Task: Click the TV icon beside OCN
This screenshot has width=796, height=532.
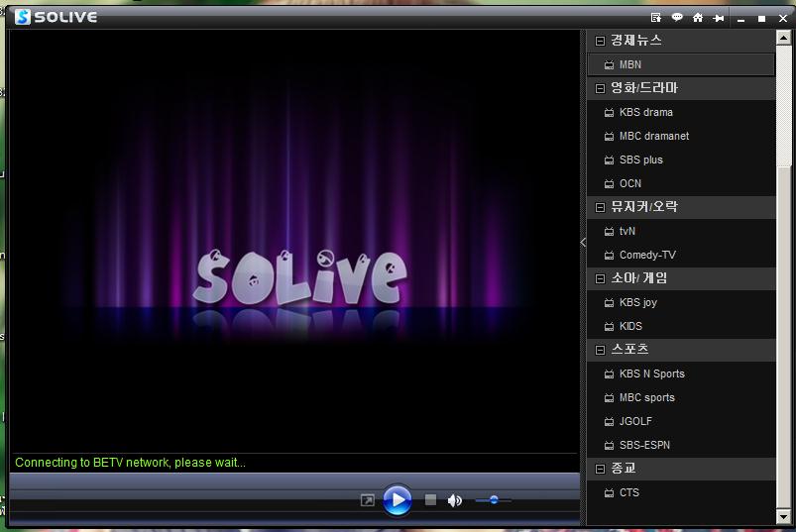Action: tap(610, 184)
